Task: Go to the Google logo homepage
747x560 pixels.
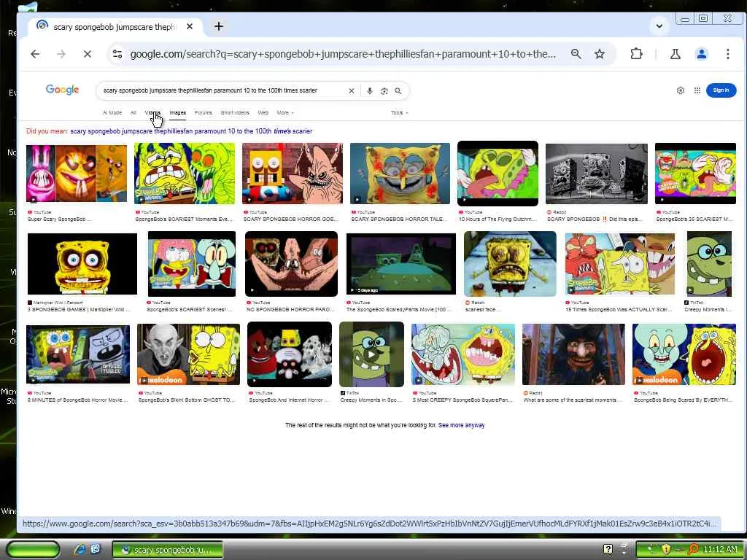Action: pos(62,90)
